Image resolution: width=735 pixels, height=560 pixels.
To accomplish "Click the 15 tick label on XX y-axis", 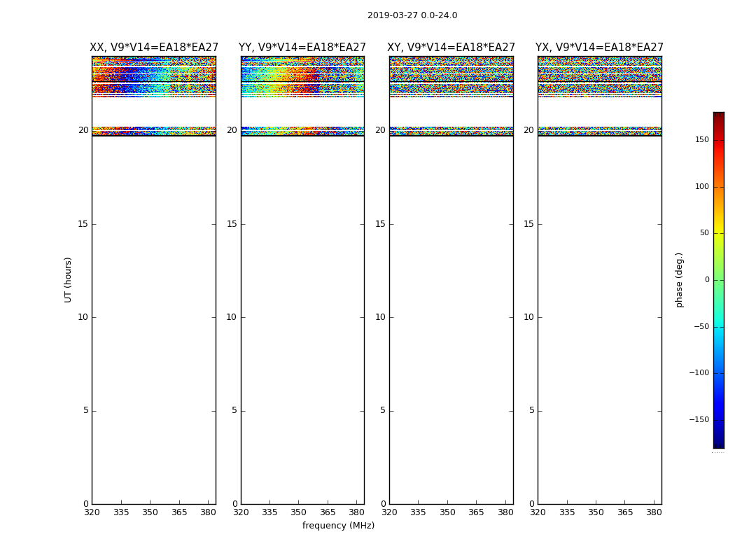I will [x=83, y=224].
